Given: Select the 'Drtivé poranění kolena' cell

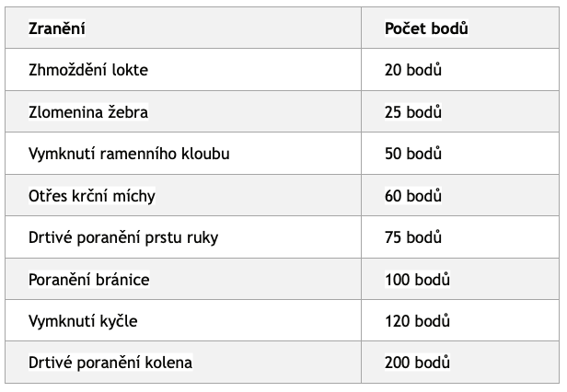Looking at the screenshot, I should tap(110, 363).
